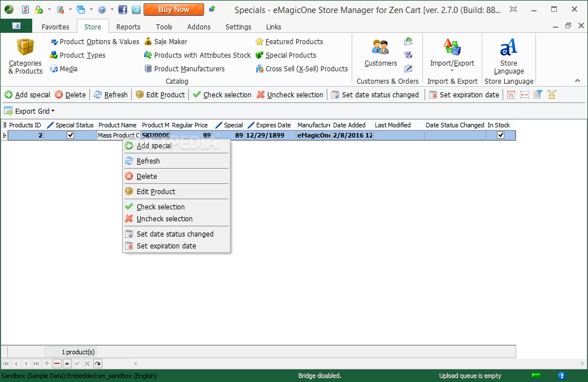
Task: Click Check selection in the toolbar
Action: pos(222,95)
